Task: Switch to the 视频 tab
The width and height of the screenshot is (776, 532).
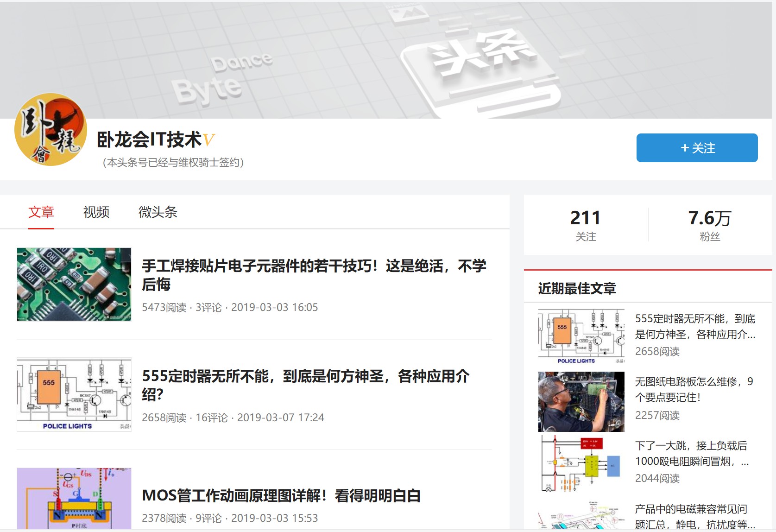Action: tap(96, 212)
